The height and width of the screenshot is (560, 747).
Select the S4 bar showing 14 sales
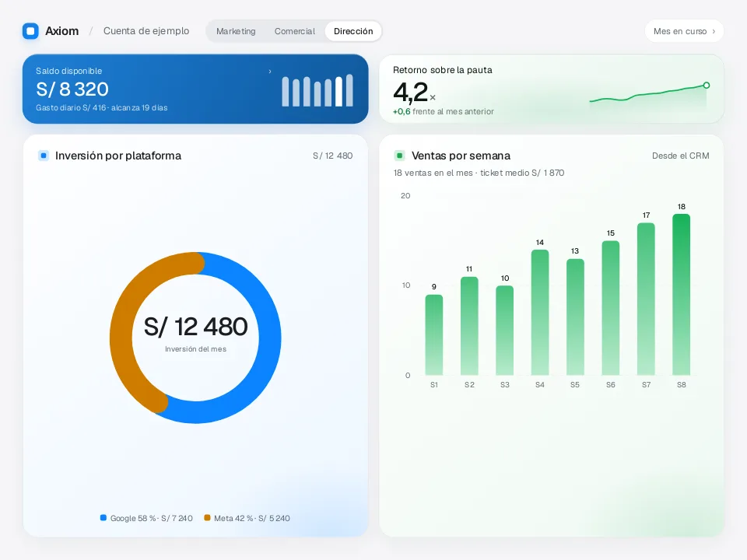pyautogui.click(x=540, y=313)
